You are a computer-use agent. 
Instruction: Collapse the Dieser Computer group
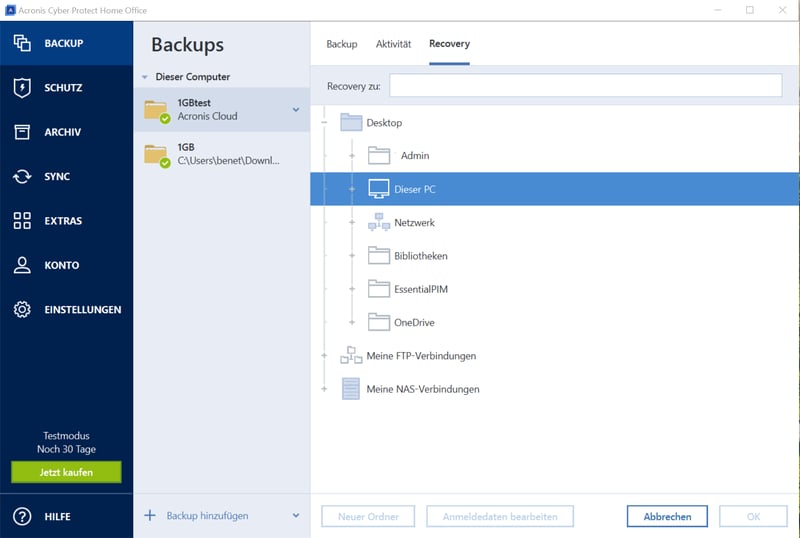coord(145,77)
